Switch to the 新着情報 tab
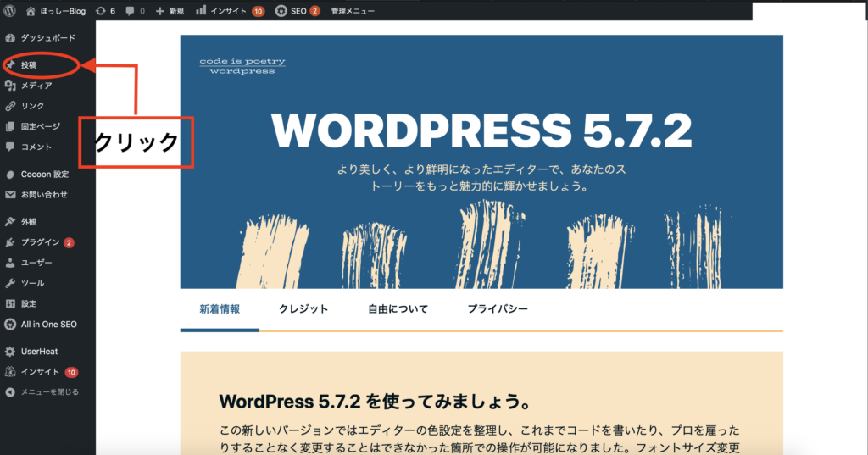868x455 pixels. [x=220, y=309]
